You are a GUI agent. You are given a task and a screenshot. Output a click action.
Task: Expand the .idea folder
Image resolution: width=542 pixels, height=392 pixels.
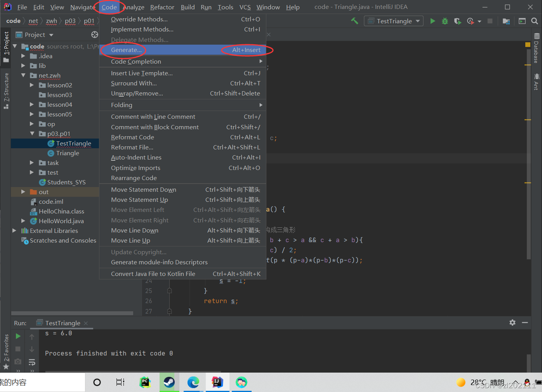tap(23, 56)
